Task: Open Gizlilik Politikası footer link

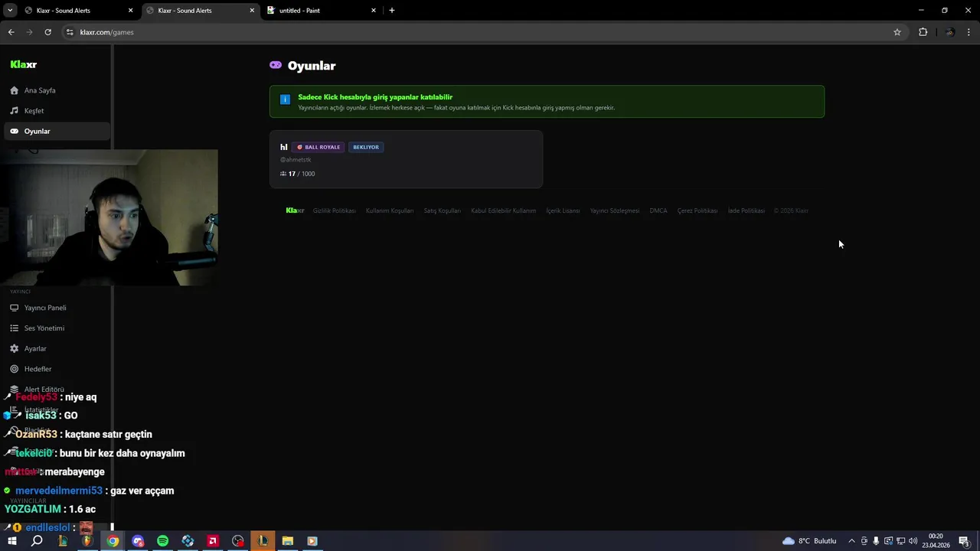Action: coord(335,210)
